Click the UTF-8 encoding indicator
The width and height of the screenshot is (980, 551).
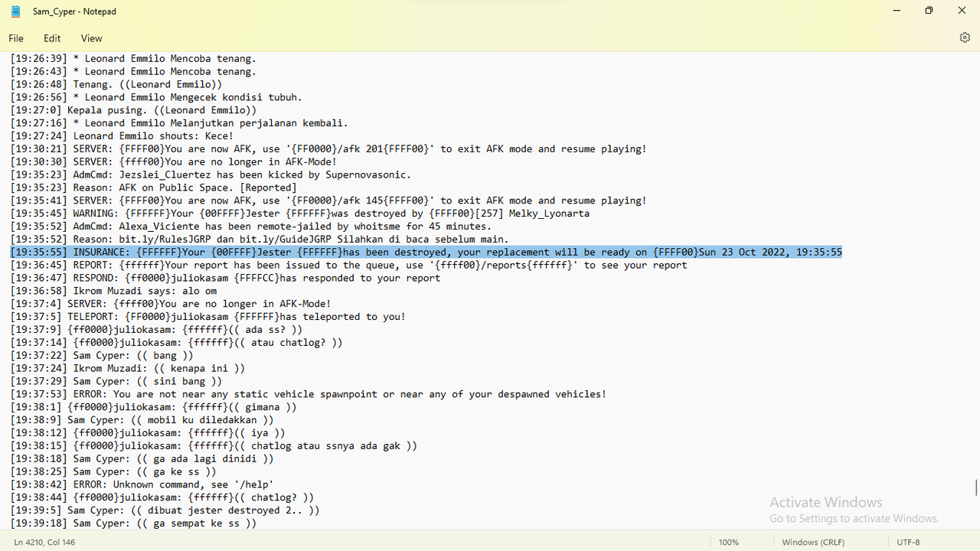coord(909,542)
